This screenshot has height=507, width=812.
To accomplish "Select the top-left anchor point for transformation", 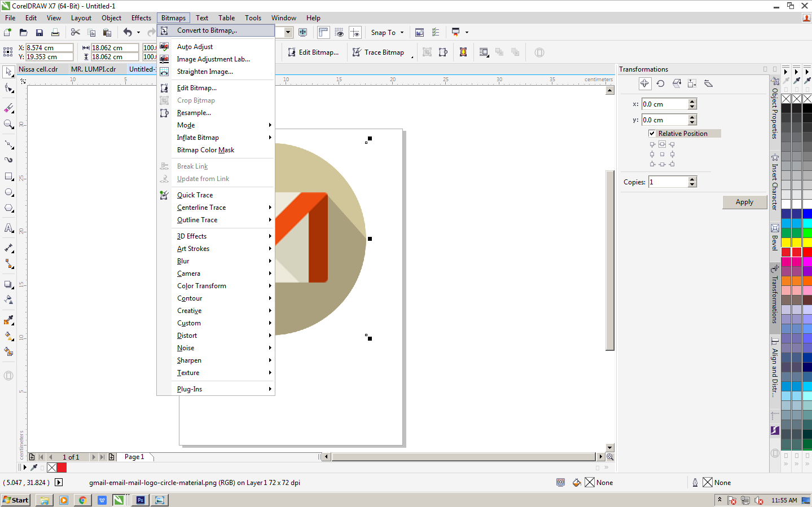I will (x=652, y=144).
